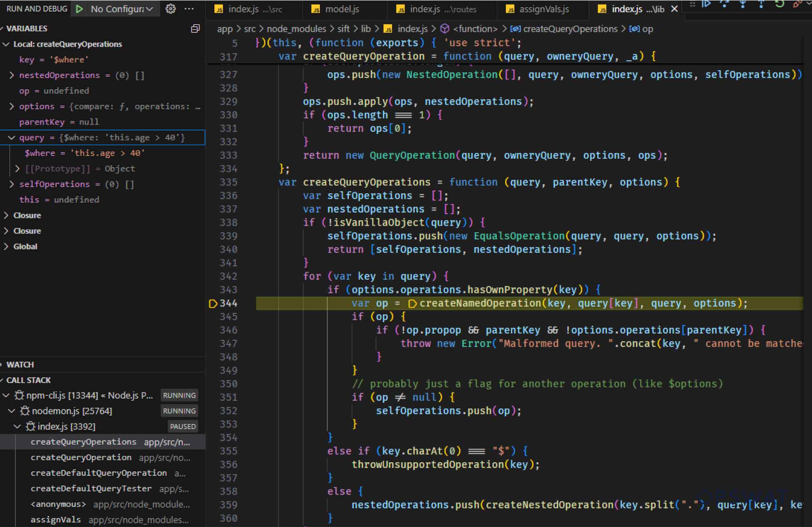Screen dimensions: 812x527
Task: Switch to the model.js tab
Action: pos(341,9)
